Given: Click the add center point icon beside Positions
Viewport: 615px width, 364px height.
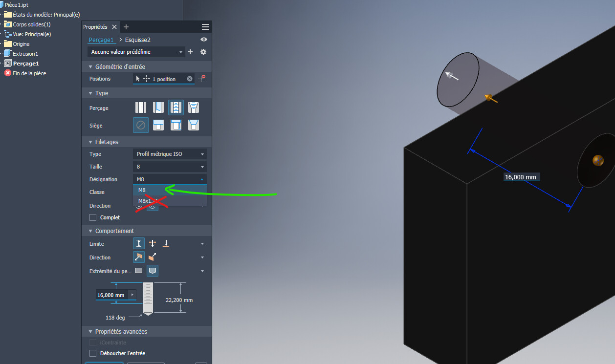Looking at the screenshot, I should [x=201, y=78].
